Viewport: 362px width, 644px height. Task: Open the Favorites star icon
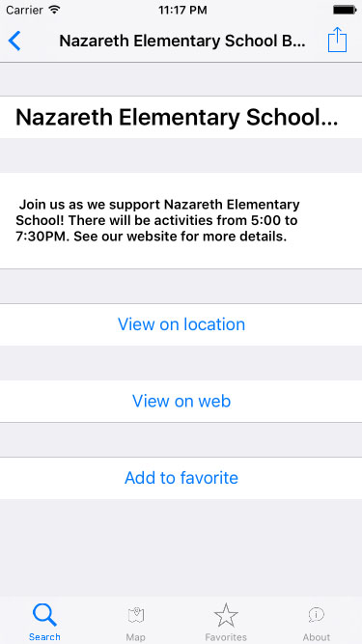226,615
